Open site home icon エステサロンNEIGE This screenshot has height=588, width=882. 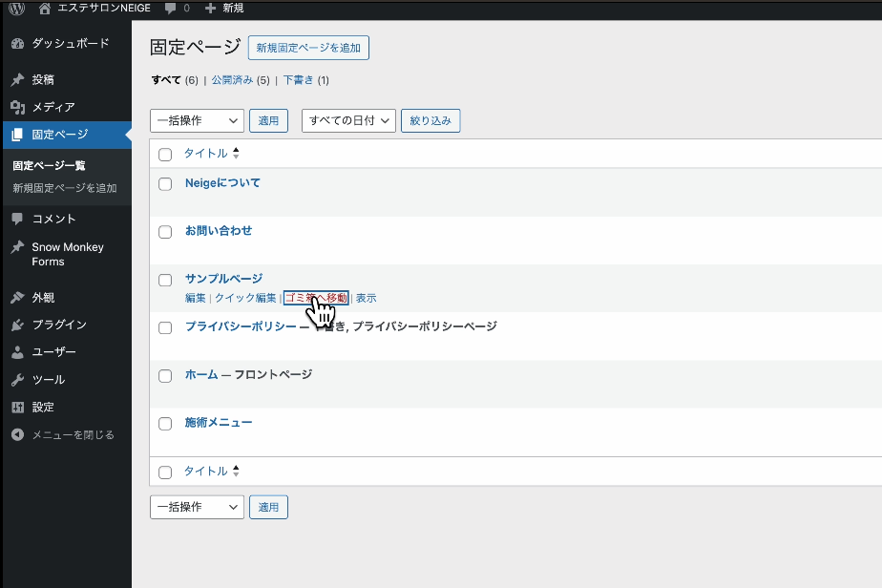(45, 9)
